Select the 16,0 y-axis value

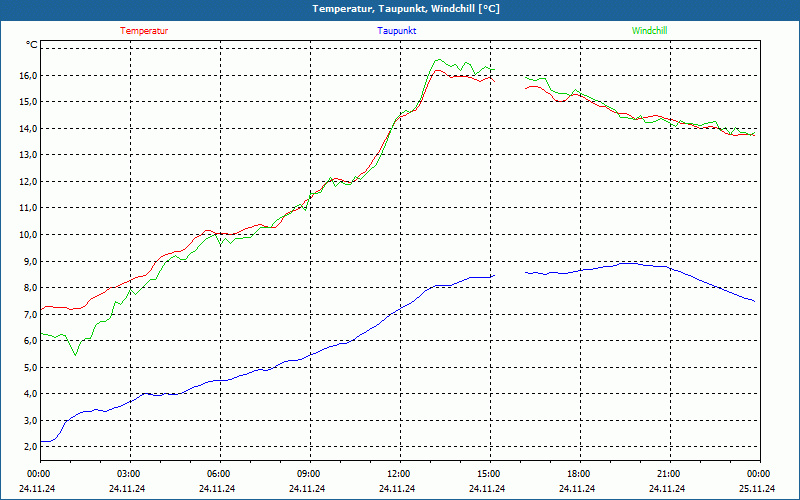pyautogui.click(x=29, y=76)
